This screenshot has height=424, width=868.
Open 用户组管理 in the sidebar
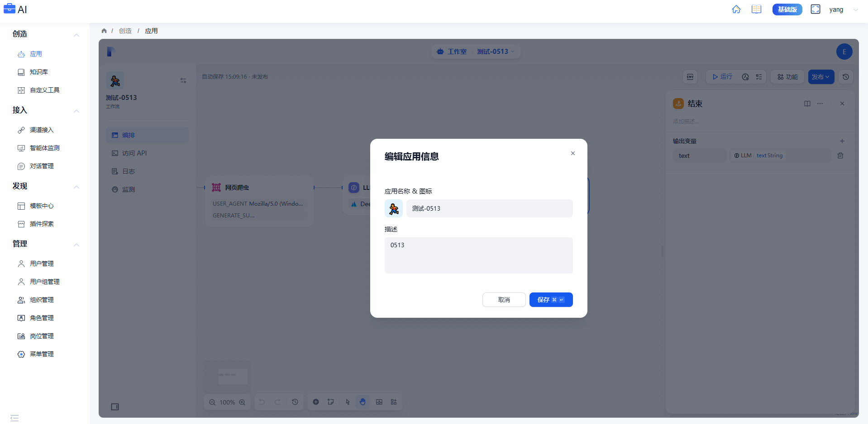[x=45, y=282]
